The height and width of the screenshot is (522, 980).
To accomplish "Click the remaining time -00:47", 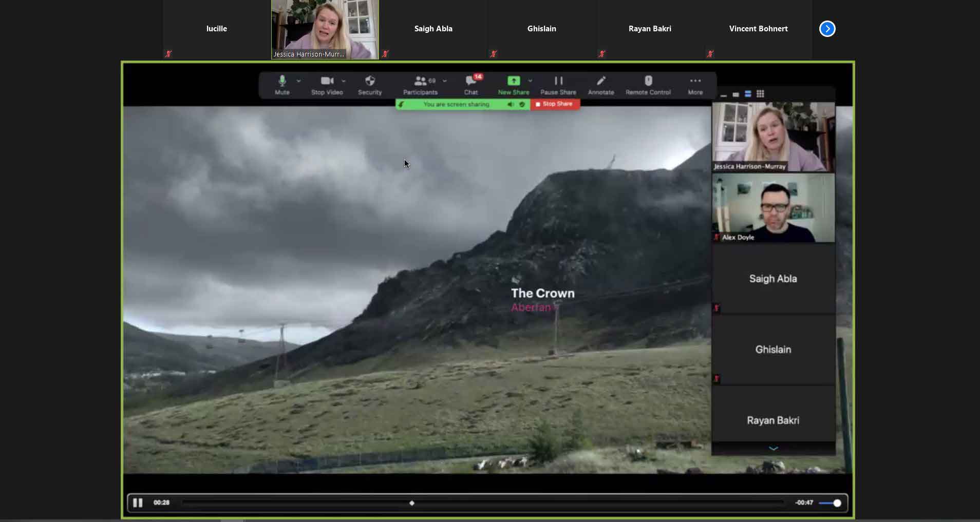I will click(x=804, y=502).
